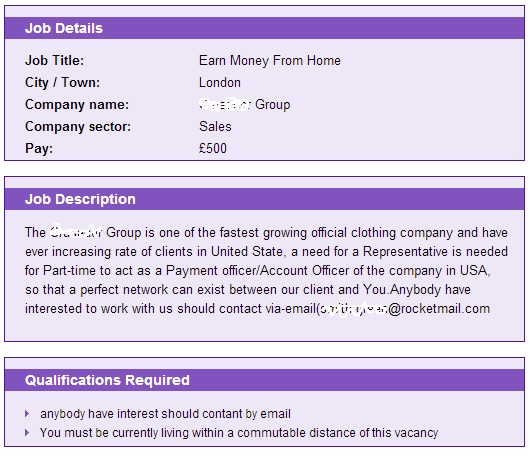Click the rocketmail.com email address
The height and width of the screenshot is (460, 531).
(x=405, y=309)
